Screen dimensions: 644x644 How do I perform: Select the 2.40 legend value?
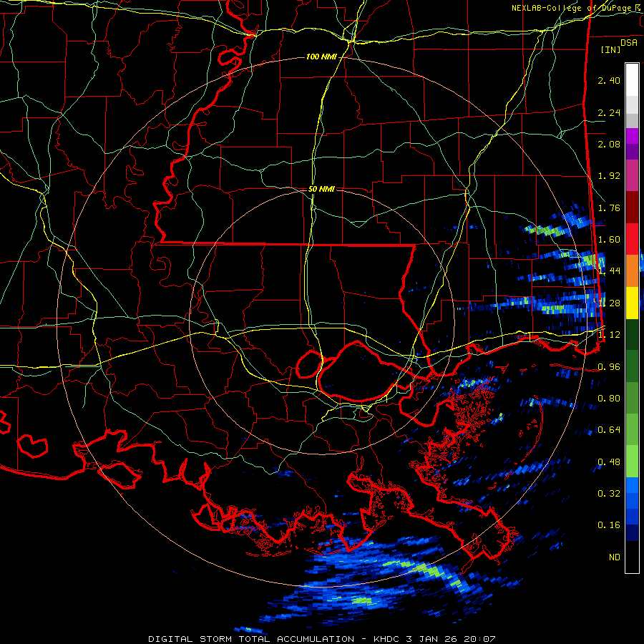609,80
